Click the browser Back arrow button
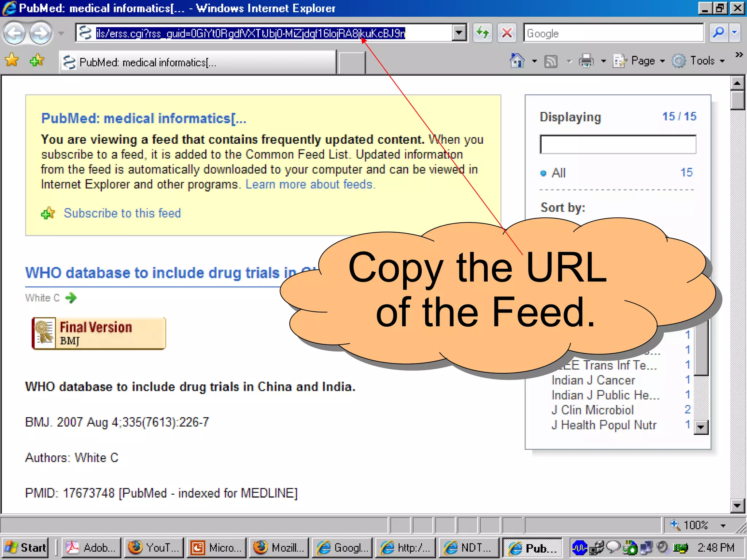Viewport: 747px width, 560px height. 15,34
